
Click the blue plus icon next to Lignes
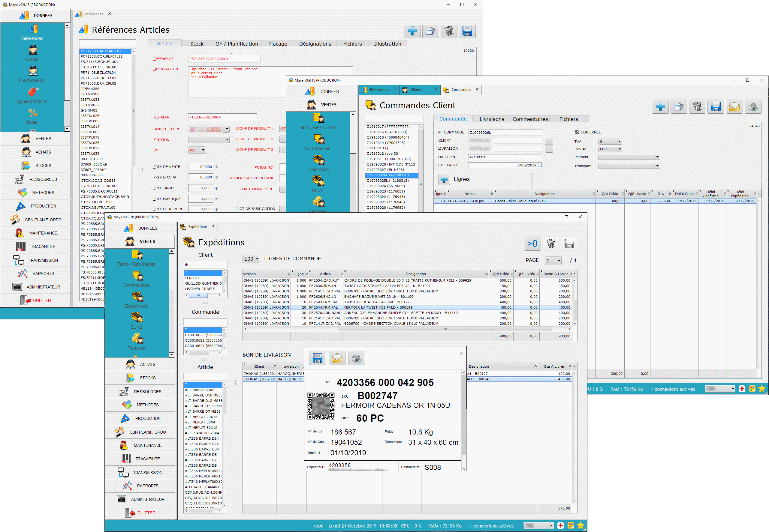[444, 179]
